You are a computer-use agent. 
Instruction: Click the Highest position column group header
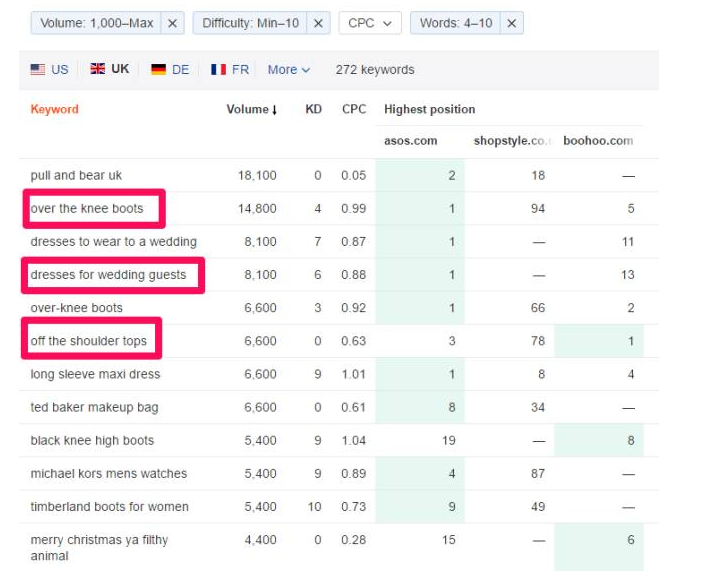430,109
